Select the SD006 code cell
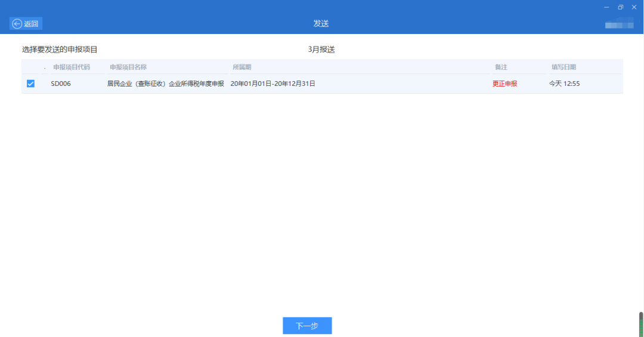 (x=61, y=84)
